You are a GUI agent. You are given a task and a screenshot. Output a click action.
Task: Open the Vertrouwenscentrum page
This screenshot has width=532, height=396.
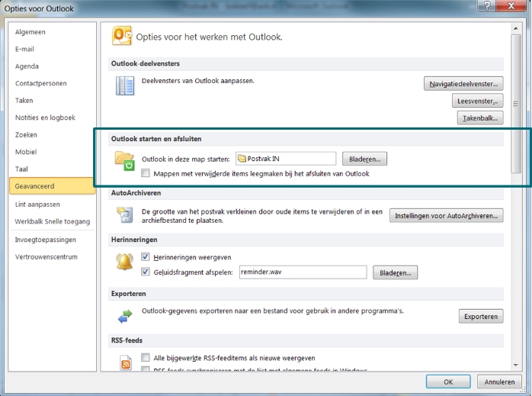[53, 257]
